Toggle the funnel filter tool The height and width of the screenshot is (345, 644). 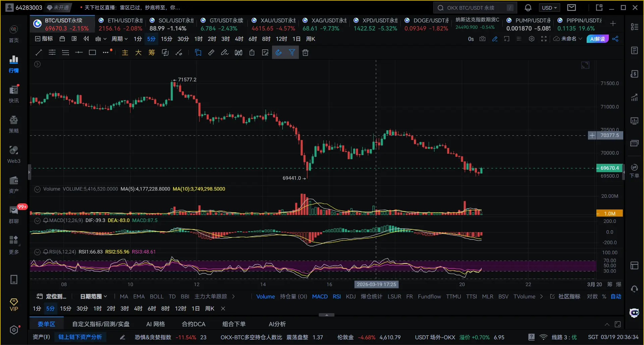click(x=292, y=53)
